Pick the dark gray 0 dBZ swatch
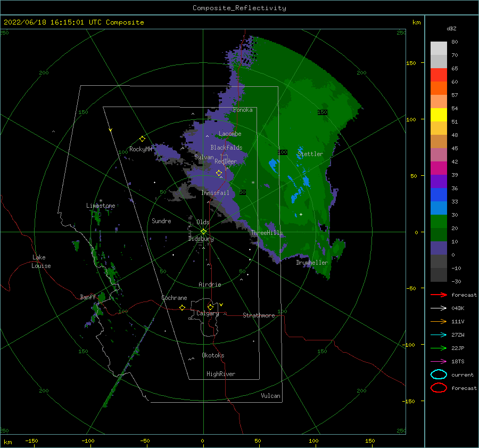The height and width of the screenshot is (448, 479). click(439, 261)
